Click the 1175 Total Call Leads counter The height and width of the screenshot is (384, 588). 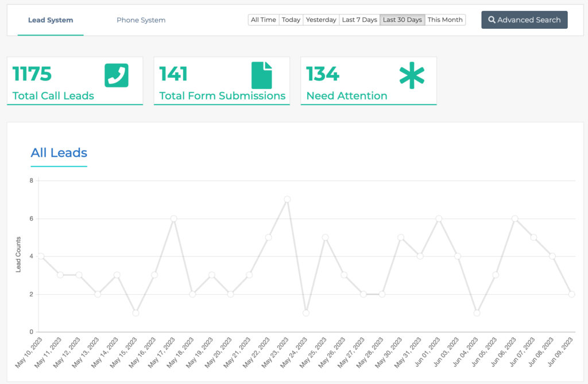point(32,74)
